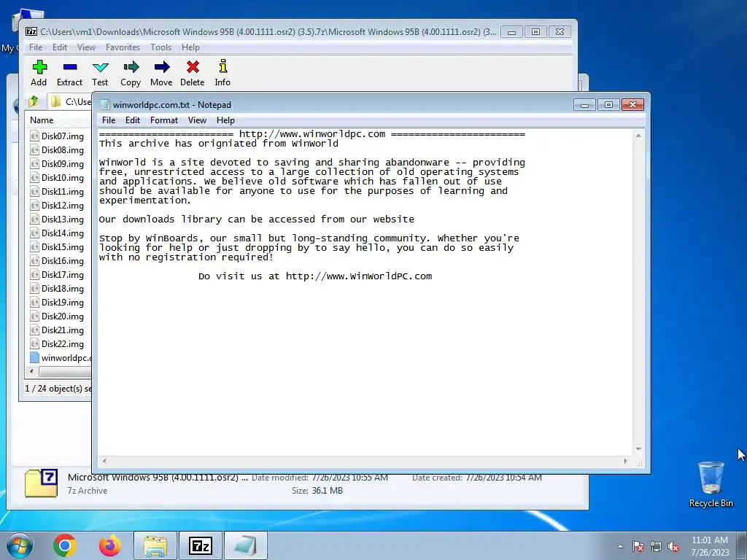Click Notepad vertical scrollbar up arrow
The width and height of the screenshot is (747, 560).
point(638,136)
